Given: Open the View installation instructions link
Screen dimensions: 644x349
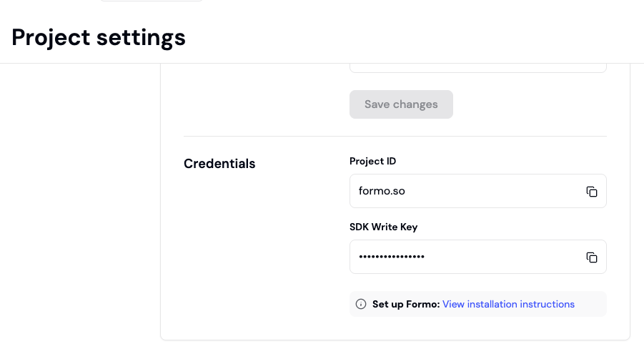Looking at the screenshot, I should tap(508, 305).
